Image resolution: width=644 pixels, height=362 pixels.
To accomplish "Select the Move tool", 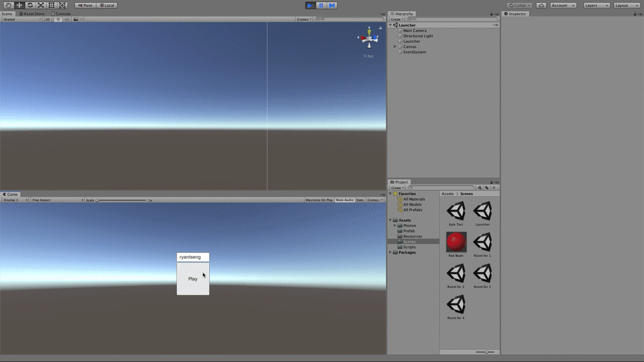I will [19, 5].
